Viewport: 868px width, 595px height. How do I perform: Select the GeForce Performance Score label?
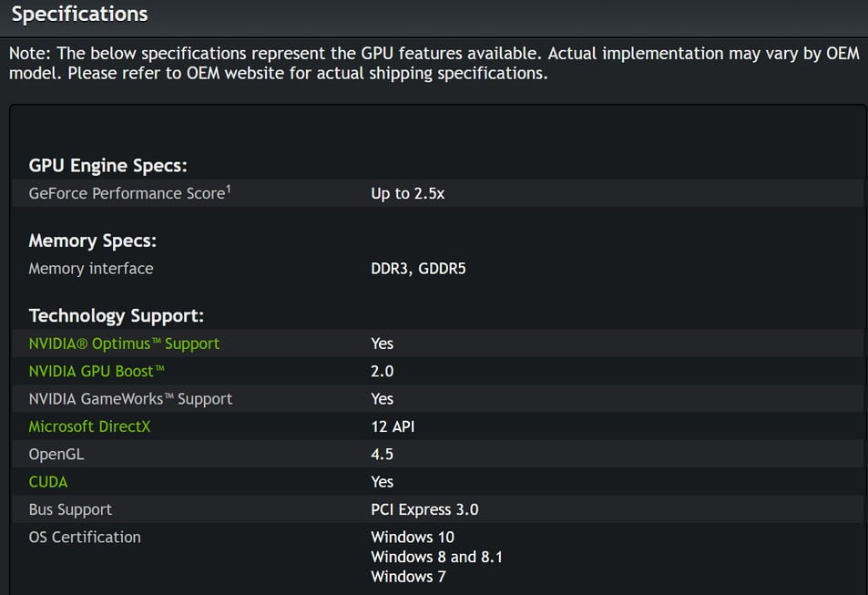126,193
